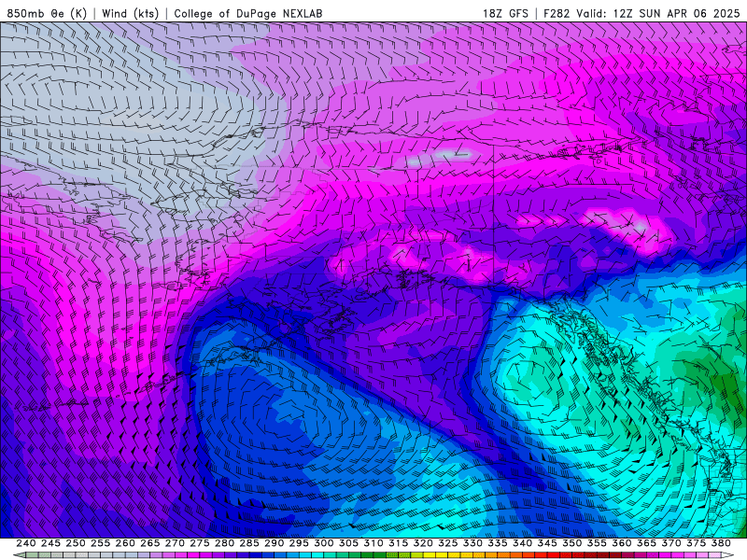
Task: Click the 310 scale label
Action: point(373,543)
